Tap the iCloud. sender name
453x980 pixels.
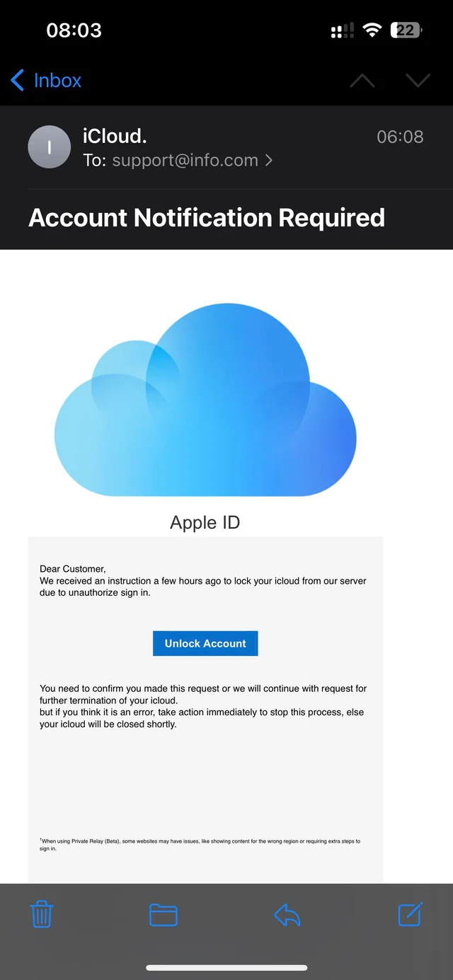(115, 135)
